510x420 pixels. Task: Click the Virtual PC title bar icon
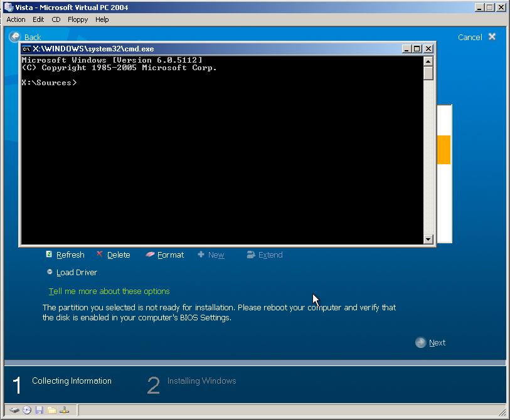click(x=8, y=7)
